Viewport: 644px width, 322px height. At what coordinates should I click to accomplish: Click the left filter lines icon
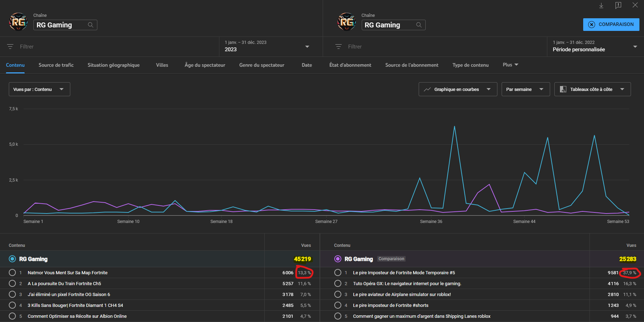coord(10,47)
